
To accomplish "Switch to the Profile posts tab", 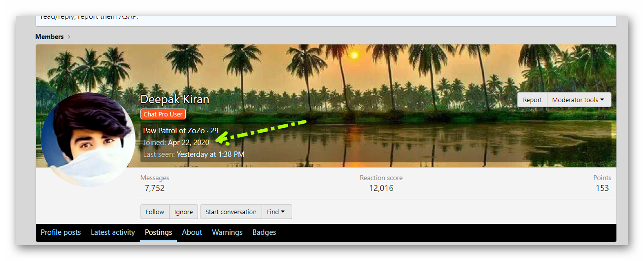I will coord(61,232).
